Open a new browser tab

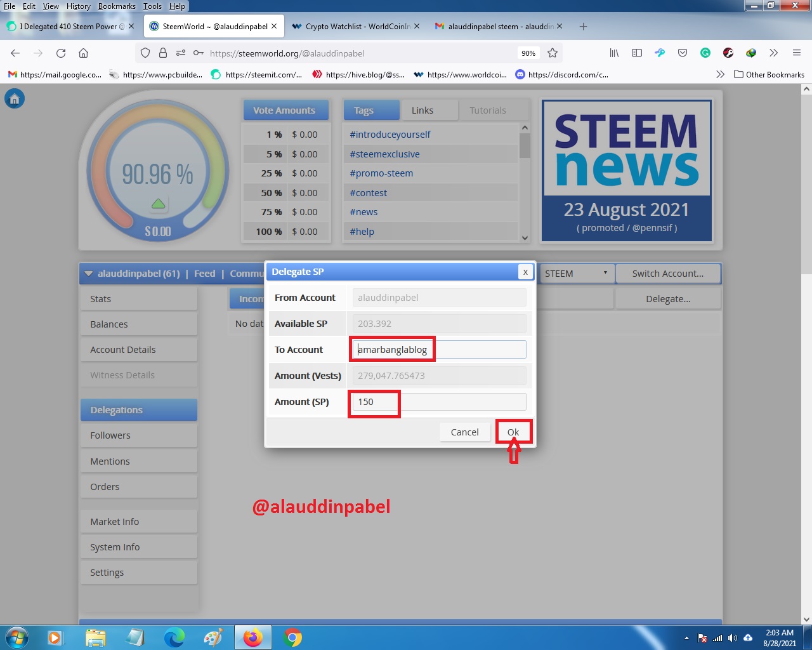(583, 27)
